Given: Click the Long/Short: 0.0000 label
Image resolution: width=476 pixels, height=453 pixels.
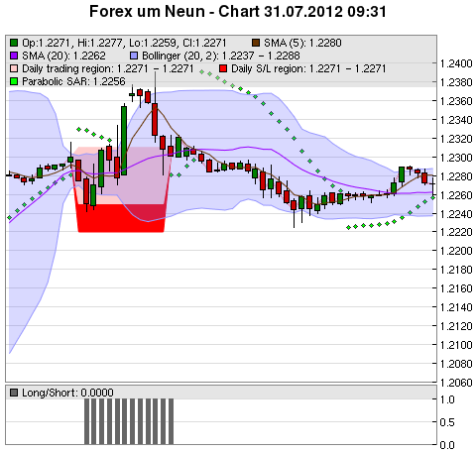Looking at the screenshot, I should 67,393.
